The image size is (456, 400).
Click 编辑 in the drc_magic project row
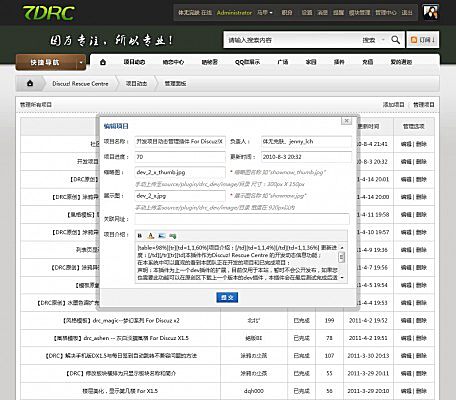tap(406, 320)
